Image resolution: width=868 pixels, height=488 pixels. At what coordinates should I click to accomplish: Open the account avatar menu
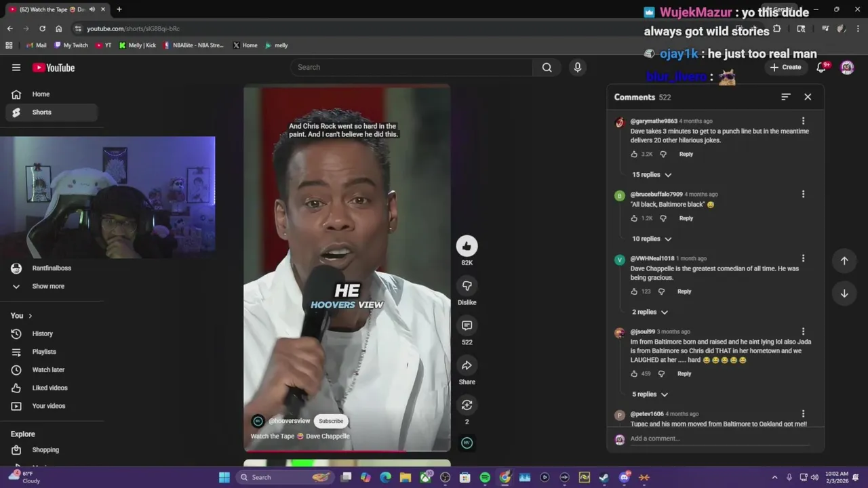click(x=847, y=67)
